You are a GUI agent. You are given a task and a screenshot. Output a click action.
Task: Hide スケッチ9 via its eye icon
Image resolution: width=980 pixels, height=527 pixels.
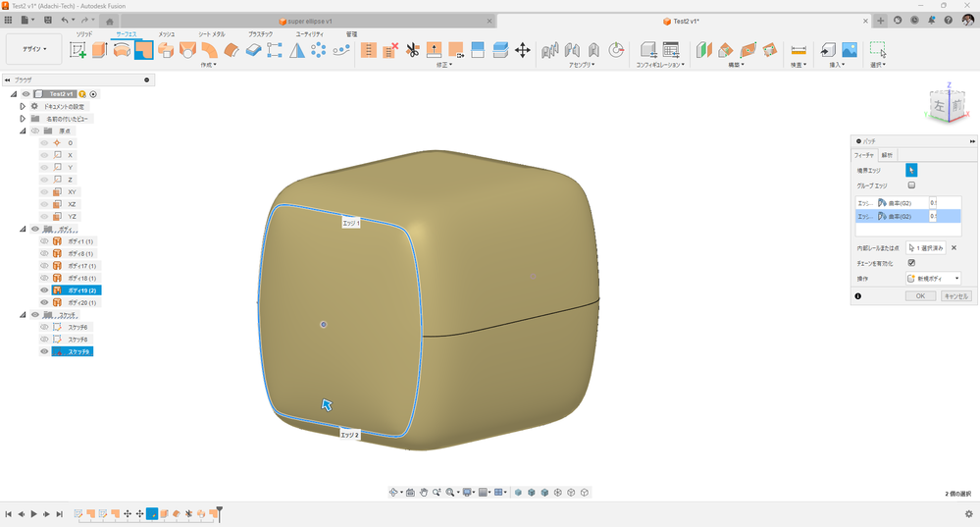[x=44, y=351]
